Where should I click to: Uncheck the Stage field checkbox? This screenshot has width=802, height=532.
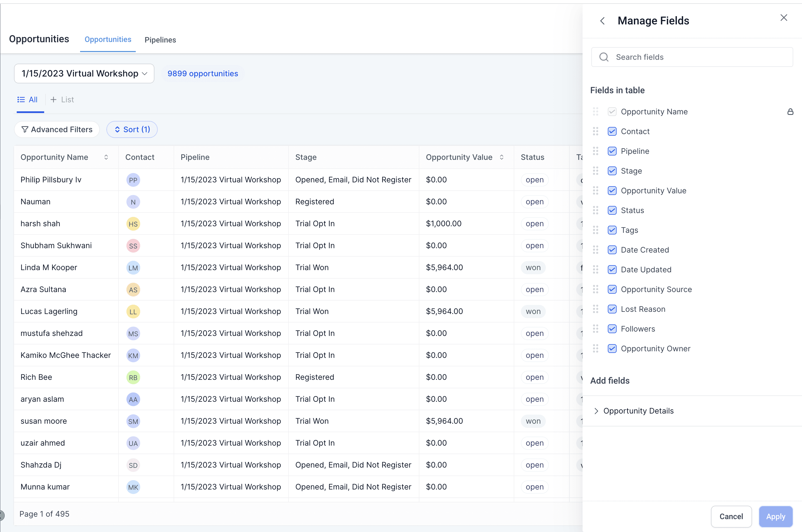(612, 171)
